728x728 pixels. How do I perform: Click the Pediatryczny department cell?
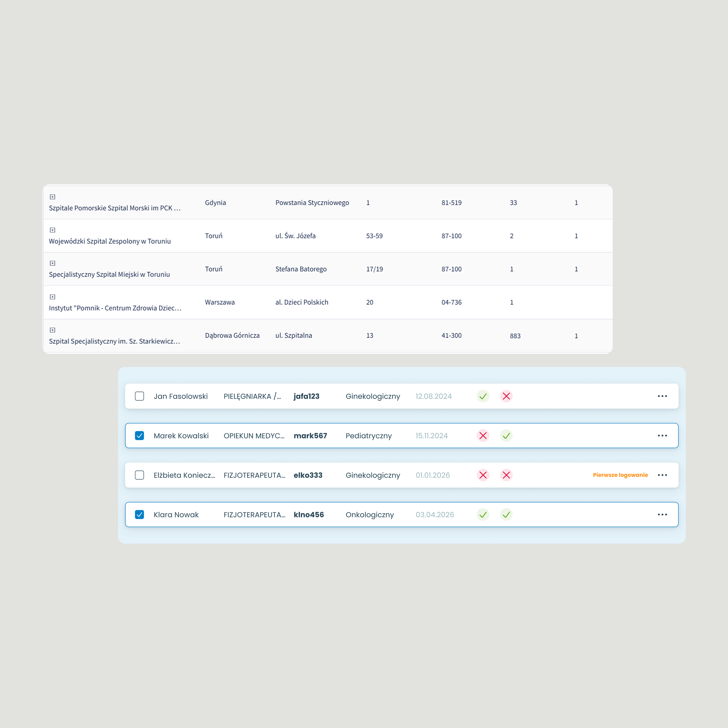pos(369,436)
